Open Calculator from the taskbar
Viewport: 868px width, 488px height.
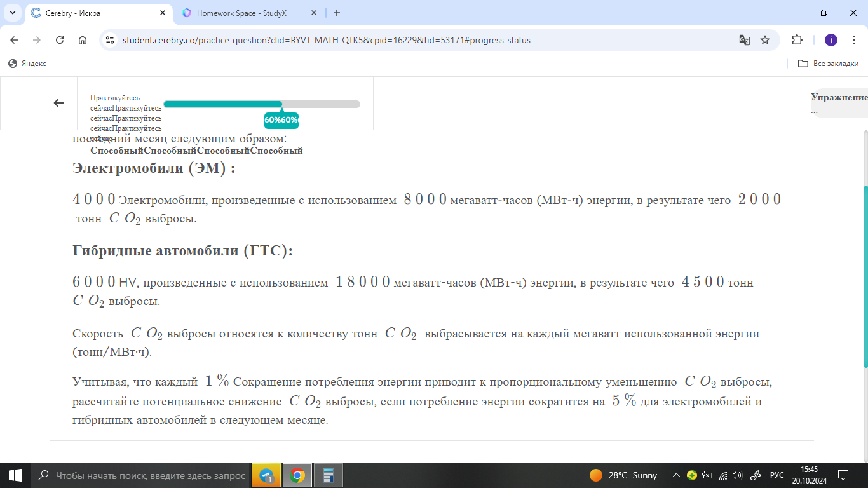click(x=328, y=475)
